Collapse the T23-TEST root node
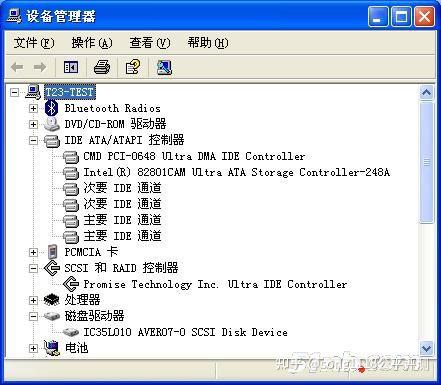Screen dimensions: 441x385 pyautogui.click(x=14, y=92)
